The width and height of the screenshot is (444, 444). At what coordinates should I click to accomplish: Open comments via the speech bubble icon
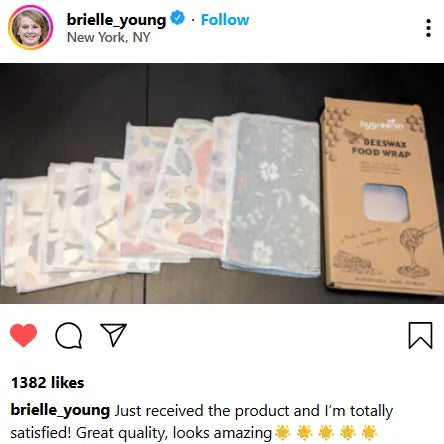68,335
